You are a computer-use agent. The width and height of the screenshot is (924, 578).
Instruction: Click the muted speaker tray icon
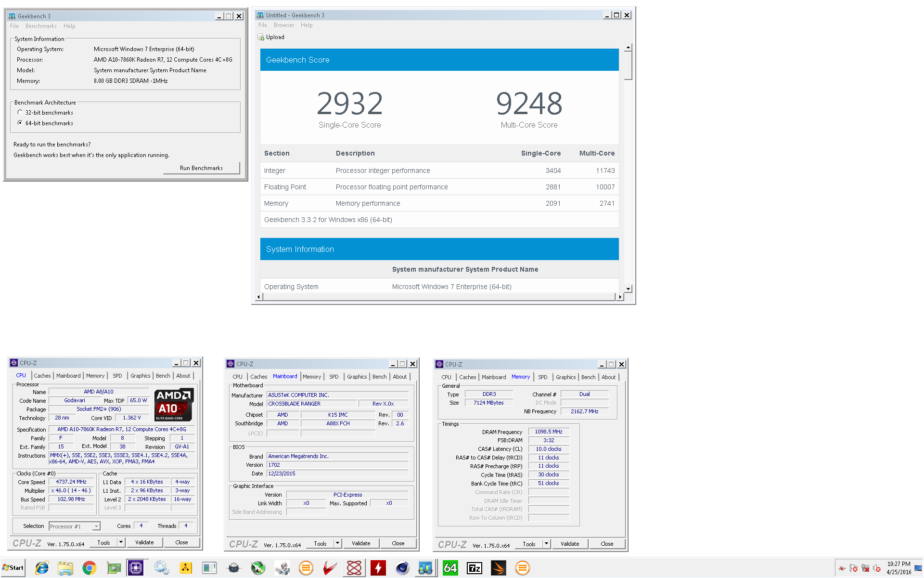[x=877, y=568]
